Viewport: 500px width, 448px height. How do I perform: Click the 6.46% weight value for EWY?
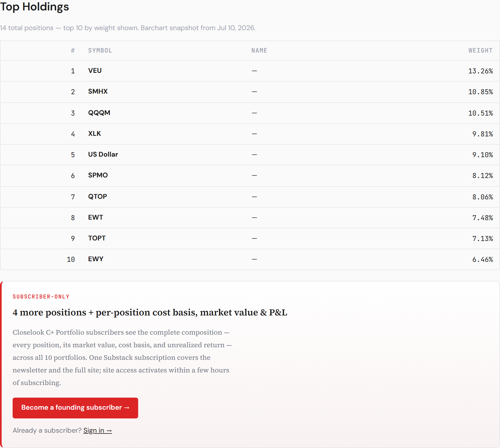482,259
